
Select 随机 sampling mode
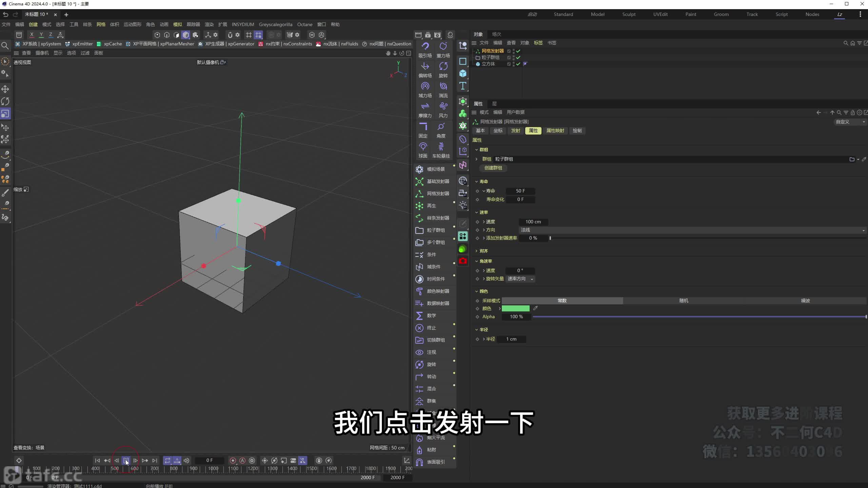[x=684, y=301]
